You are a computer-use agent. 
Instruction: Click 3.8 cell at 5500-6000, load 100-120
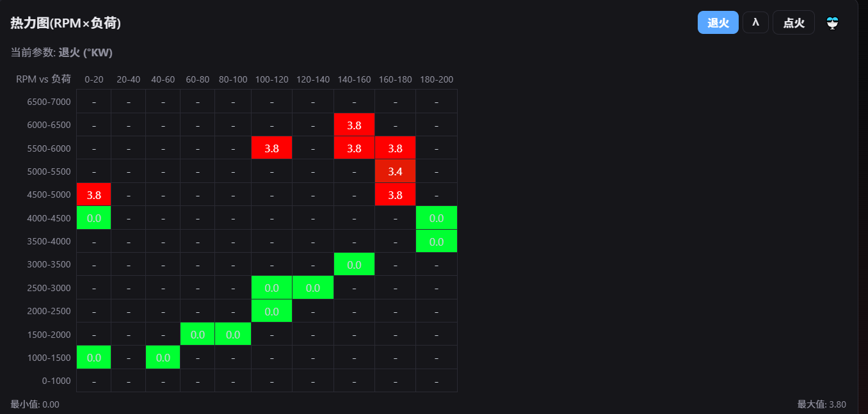click(x=271, y=148)
